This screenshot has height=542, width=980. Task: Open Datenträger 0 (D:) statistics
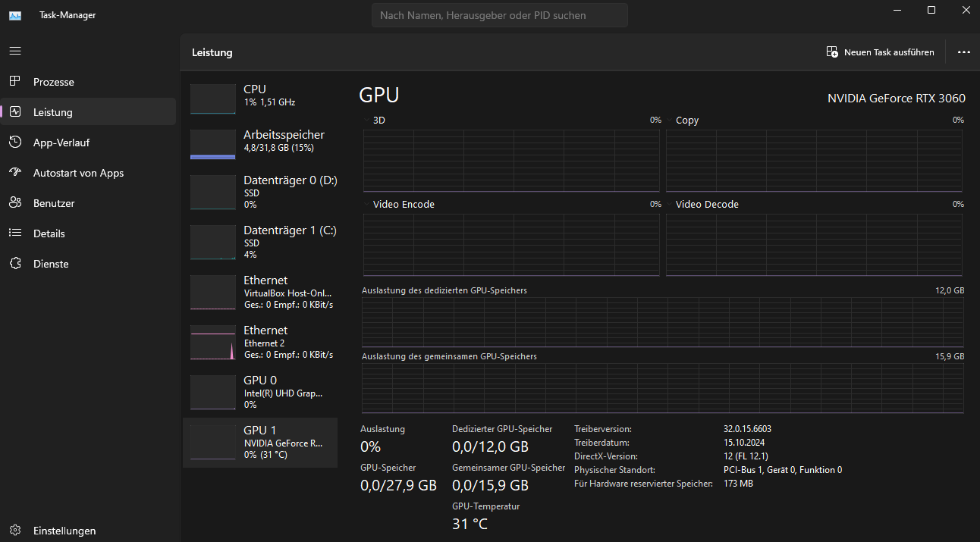259,192
